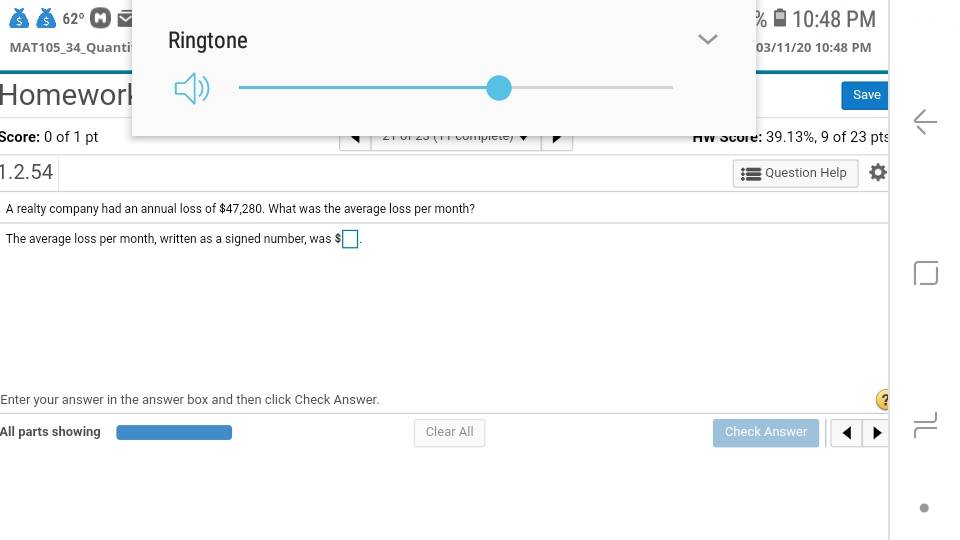The image size is (960, 540).
Task: Open the question selector dropdown
Action: [456, 138]
